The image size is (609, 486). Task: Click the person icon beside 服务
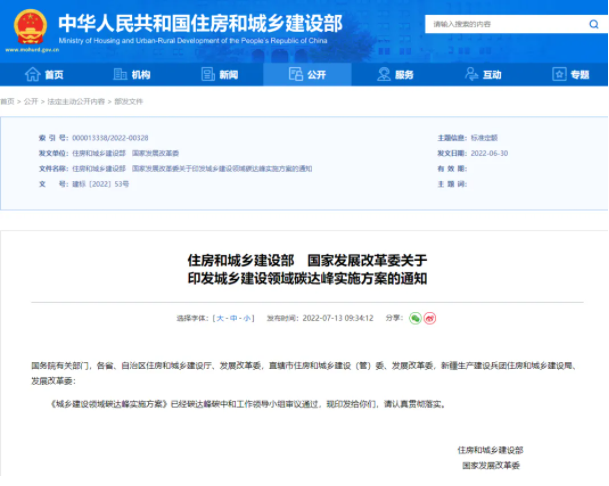coord(384,74)
